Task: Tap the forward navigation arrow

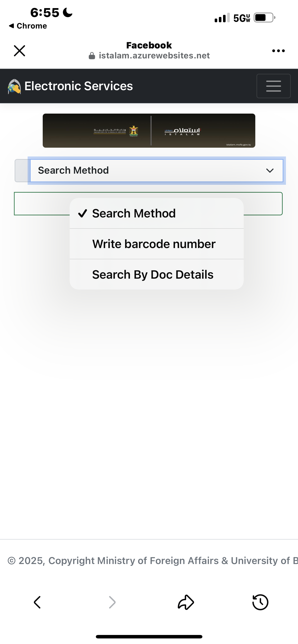Action: tap(112, 602)
